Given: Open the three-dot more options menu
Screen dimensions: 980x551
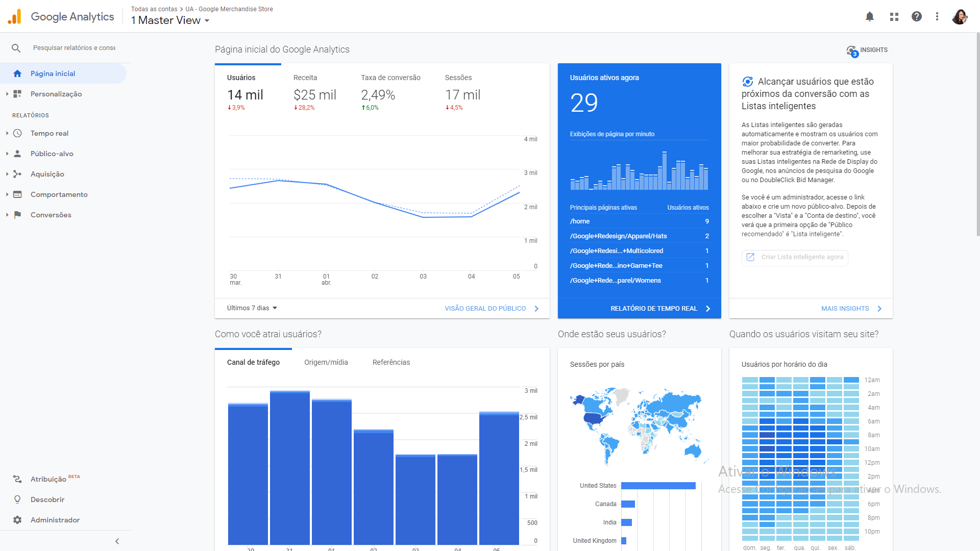Looking at the screenshot, I should coord(937,16).
